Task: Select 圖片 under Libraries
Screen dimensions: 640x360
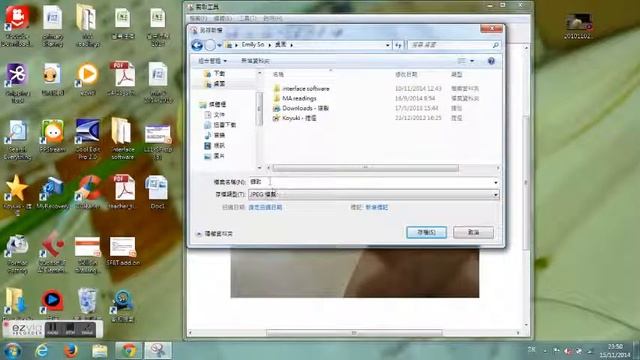Action: point(215,156)
